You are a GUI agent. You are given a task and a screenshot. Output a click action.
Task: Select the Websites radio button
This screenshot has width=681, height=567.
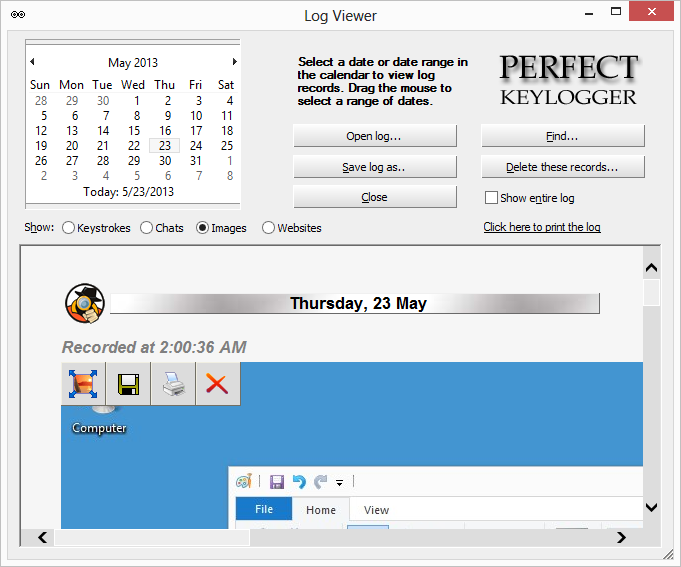(x=268, y=228)
